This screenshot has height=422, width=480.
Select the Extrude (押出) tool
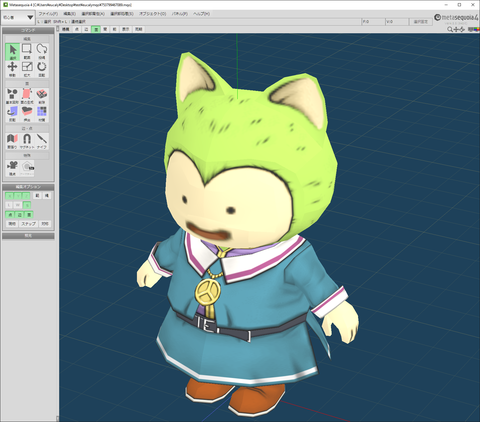point(27,114)
